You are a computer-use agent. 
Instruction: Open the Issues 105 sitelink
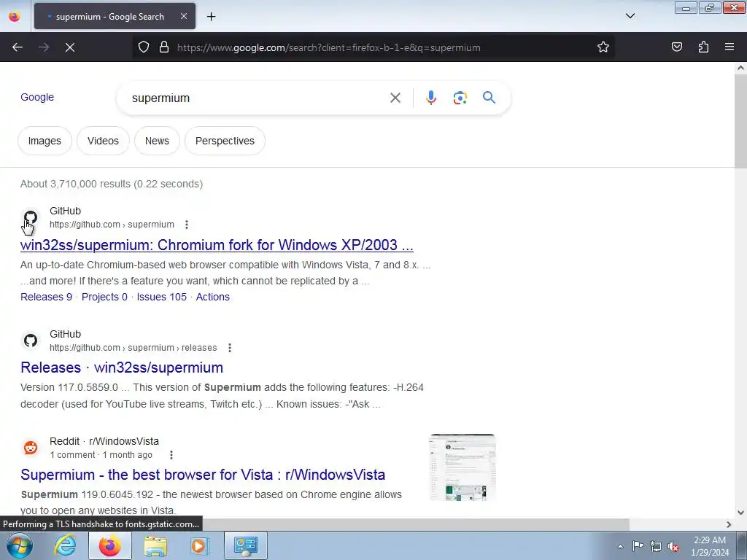(161, 297)
